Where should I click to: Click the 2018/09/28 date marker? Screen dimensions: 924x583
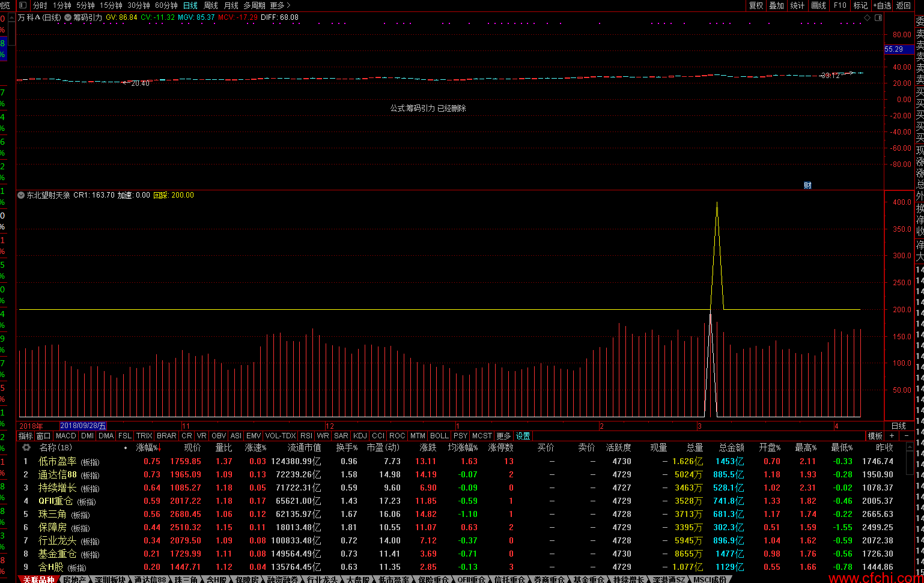pyautogui.click(x=83, y=426)
